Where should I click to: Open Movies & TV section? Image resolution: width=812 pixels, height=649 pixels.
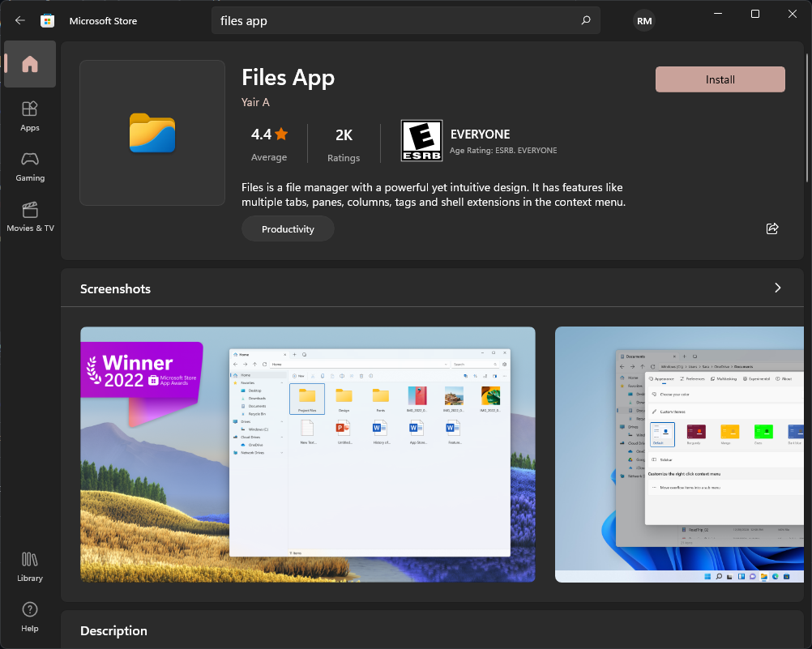[x=30, y=216]
